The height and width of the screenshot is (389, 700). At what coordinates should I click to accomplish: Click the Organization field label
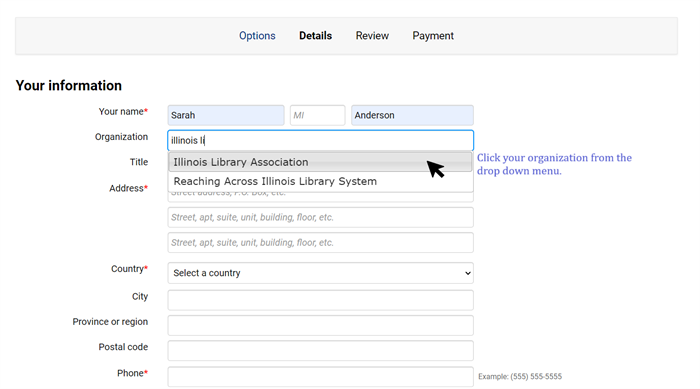[121, 137]
